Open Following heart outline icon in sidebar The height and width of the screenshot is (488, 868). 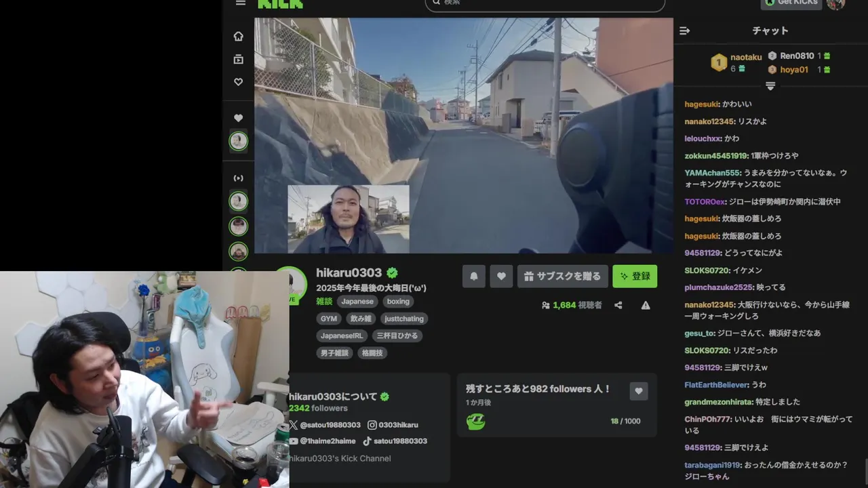click(x=238, y=82)
